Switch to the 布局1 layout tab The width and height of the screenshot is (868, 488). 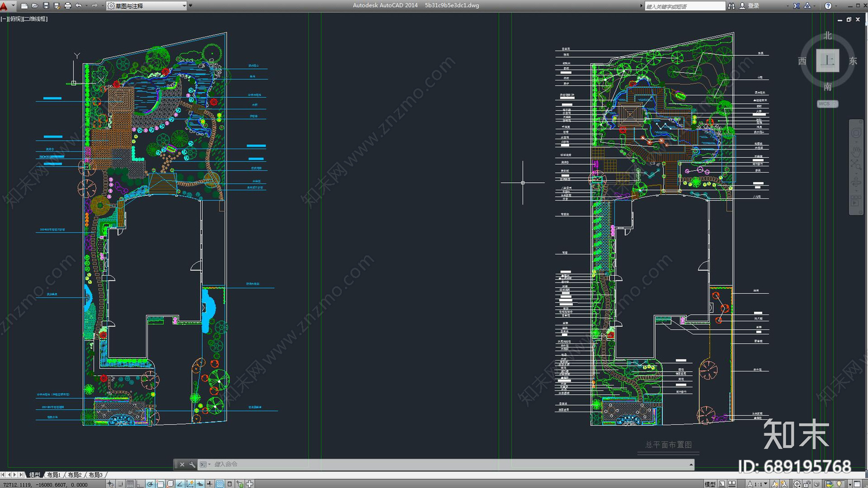pos(54,475)
